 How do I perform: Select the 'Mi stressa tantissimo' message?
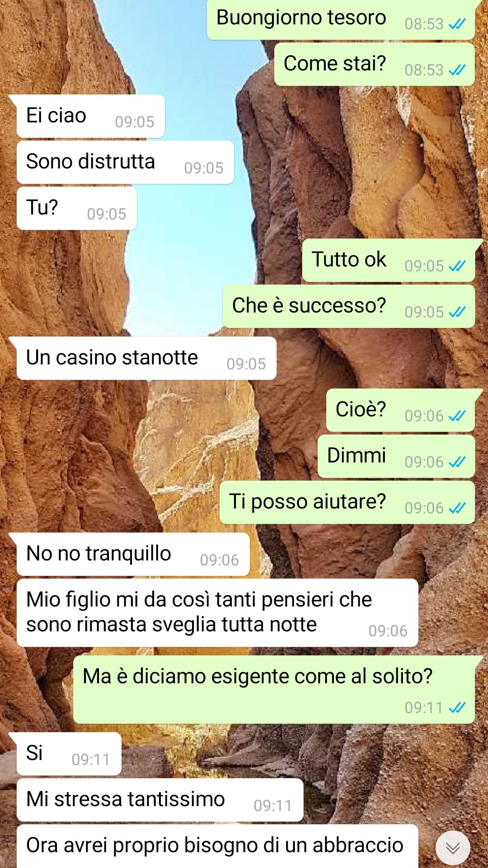coord(160,800)
